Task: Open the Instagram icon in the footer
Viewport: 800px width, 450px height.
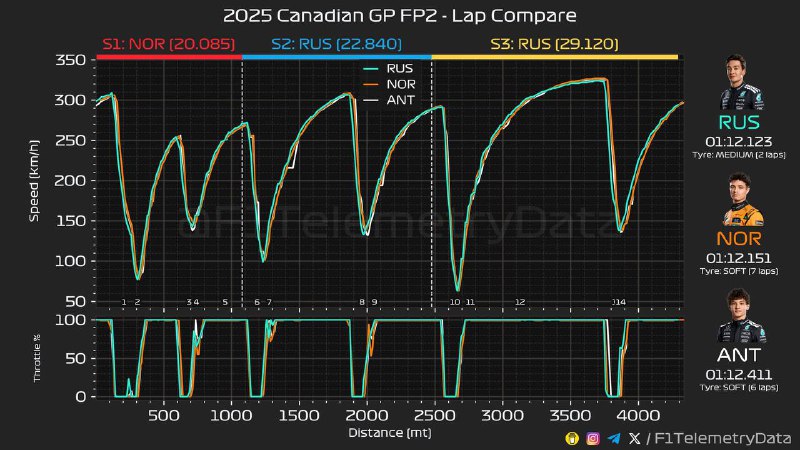Action: [x=593, y=438]
